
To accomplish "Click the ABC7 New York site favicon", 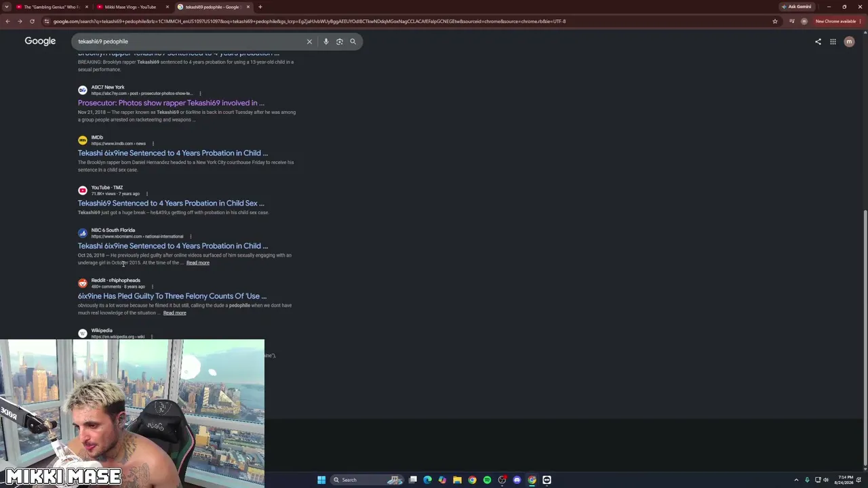I will (x=83, y=90).
